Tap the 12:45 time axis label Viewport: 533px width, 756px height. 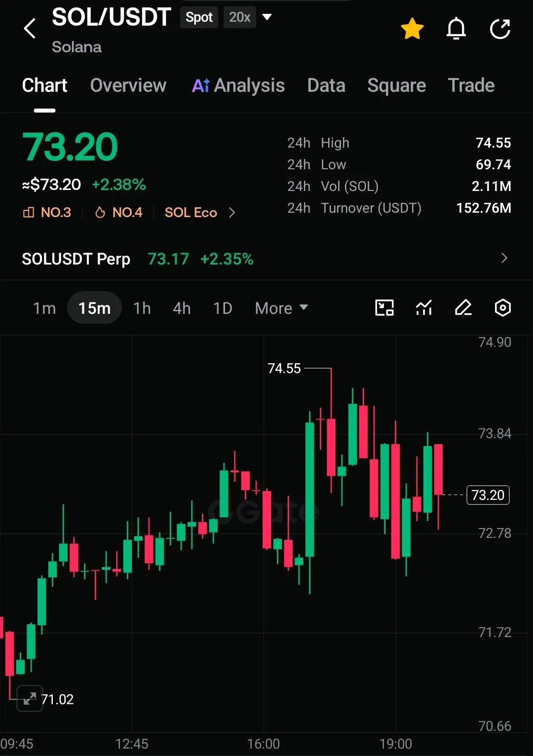coord(132,744)
